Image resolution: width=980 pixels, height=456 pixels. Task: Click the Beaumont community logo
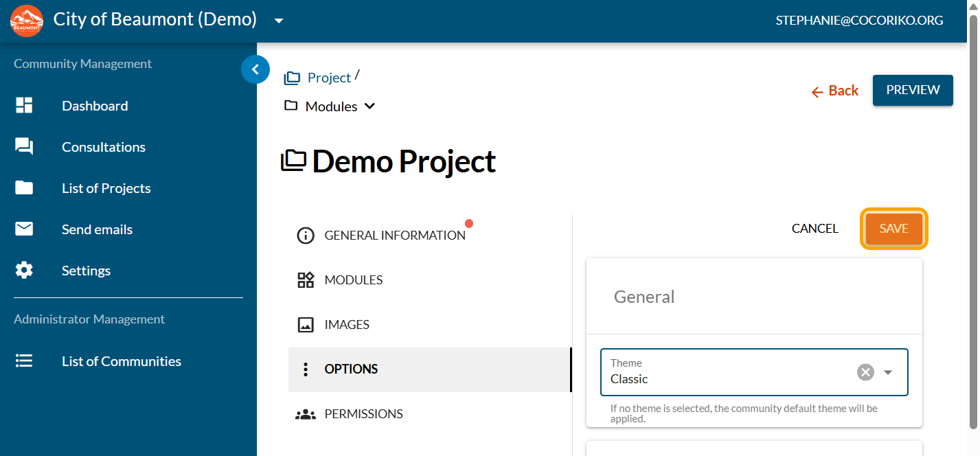point(27,21)
